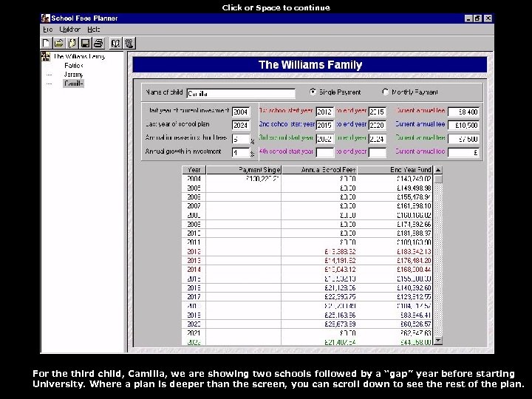The height and width of the screenshot is (399, 532).
Task: Open the Help menu
Action: point(93,30)
